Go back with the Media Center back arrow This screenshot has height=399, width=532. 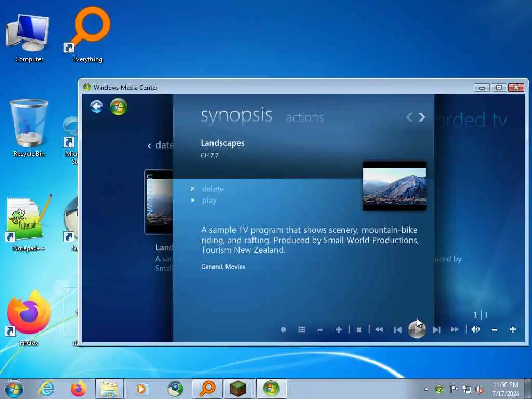tap(97, 107)
